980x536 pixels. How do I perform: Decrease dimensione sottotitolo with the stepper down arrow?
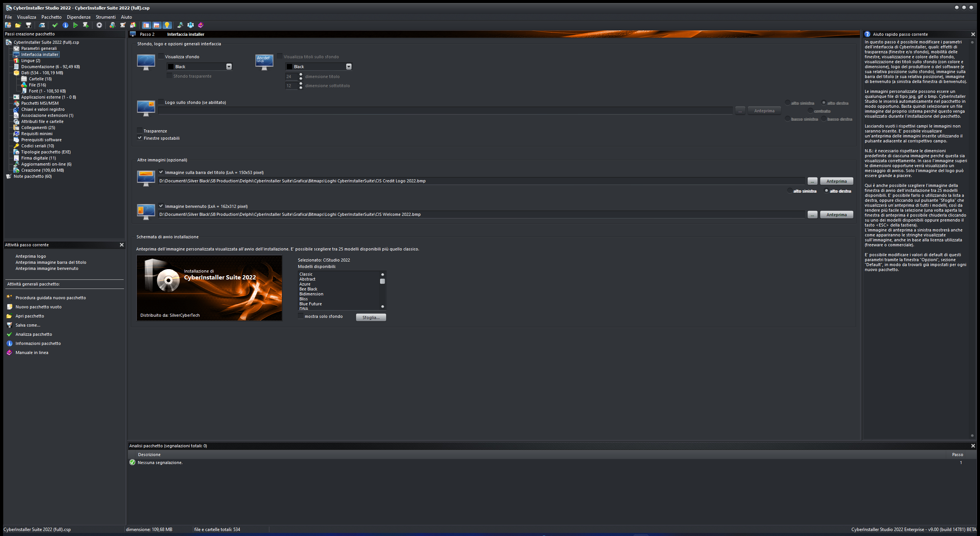[301, 88]
